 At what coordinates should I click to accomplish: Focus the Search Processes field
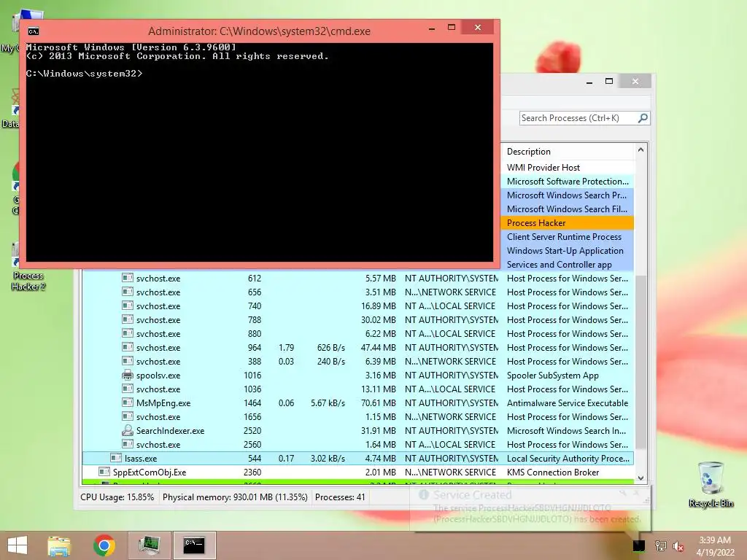pos(578,118)
